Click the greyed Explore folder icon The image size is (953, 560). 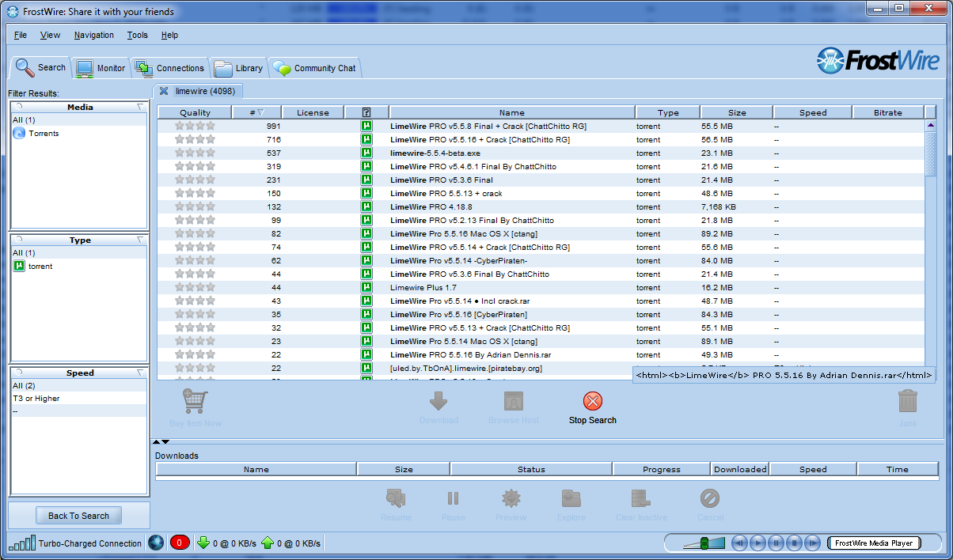(x=571, y=498)
